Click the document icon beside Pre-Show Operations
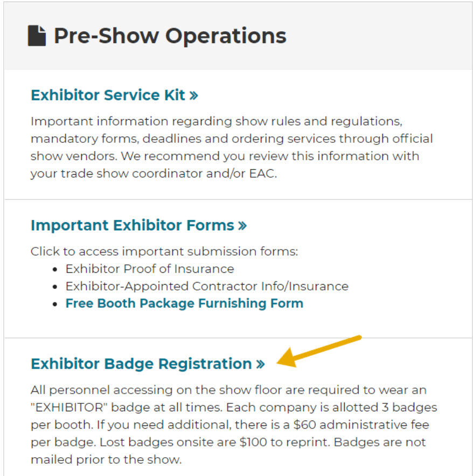 pos(37,36)
